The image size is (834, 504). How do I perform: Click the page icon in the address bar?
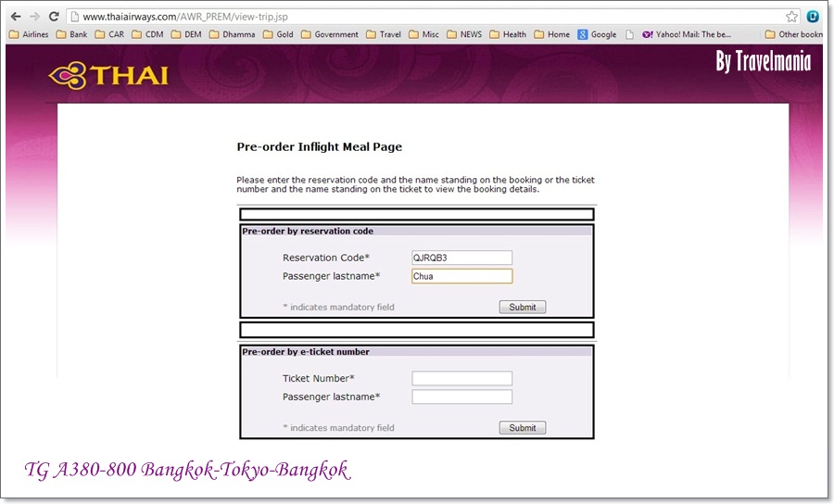75,17
